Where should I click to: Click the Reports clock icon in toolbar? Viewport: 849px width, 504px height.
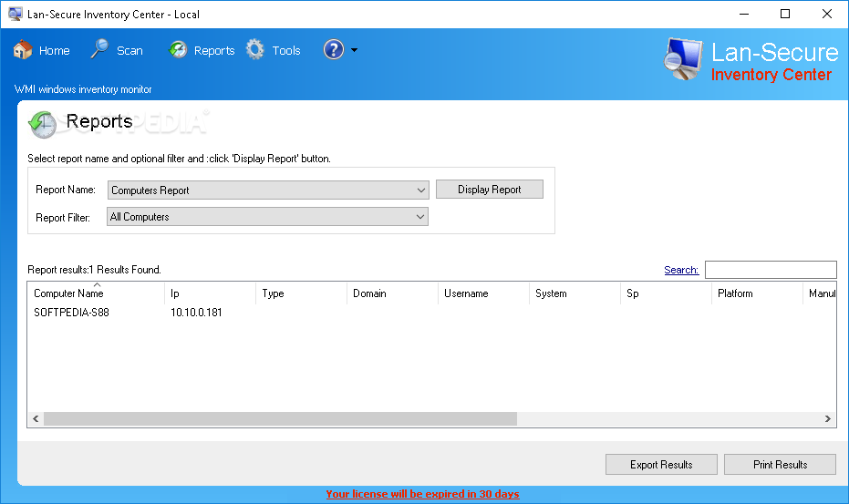pyautogui.click(x=178, y=50)
